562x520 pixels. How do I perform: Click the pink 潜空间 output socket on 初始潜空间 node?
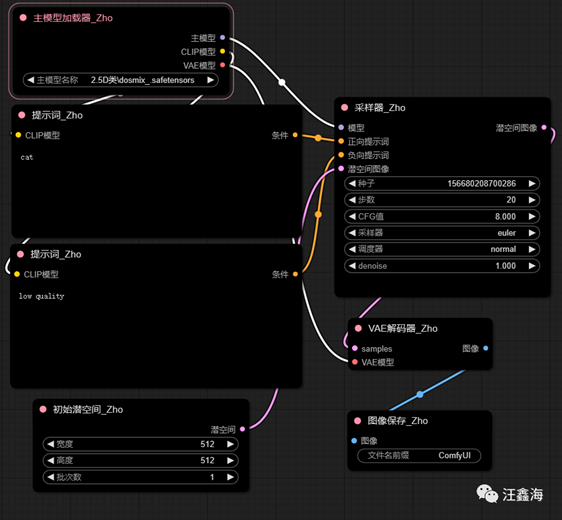[x=243, y=429]
